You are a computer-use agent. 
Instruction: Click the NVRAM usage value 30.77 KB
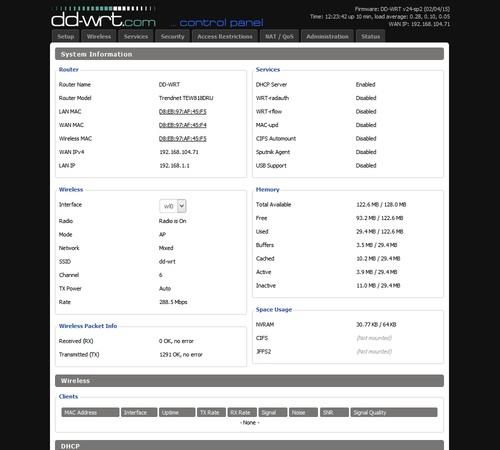tap(376, 325)
